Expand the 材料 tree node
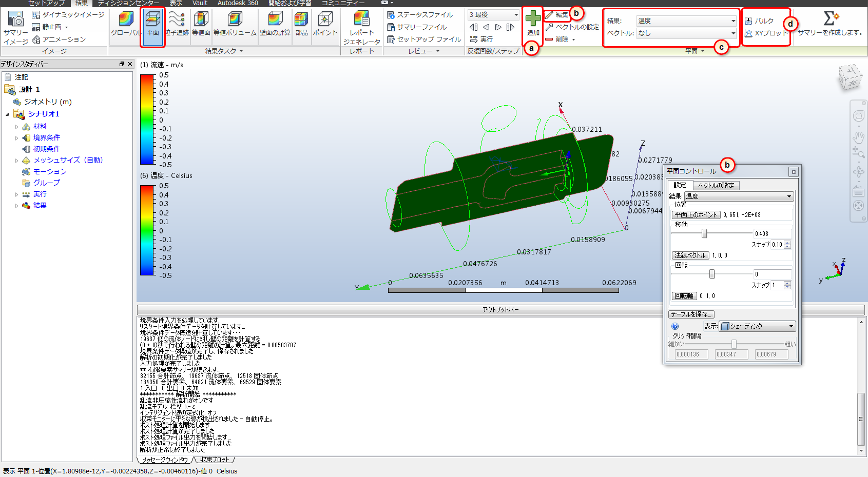This screenshot has width=868, height=477. (16, 127)
